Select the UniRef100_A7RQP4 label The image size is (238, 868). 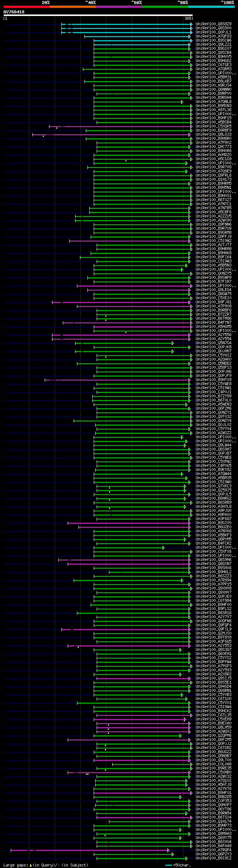(213, 850)
